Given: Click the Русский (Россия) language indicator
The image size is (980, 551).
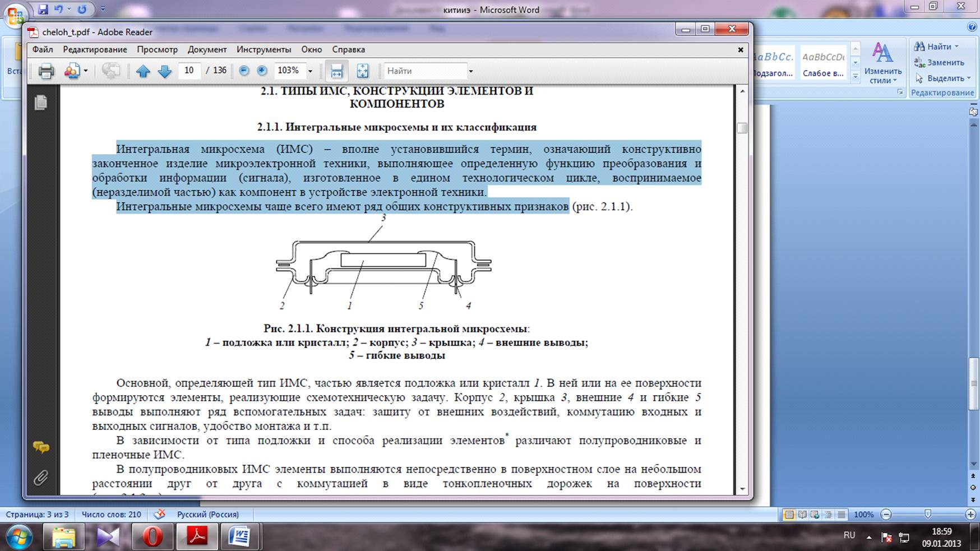Looking at the screenshot, I should [207, 514].
